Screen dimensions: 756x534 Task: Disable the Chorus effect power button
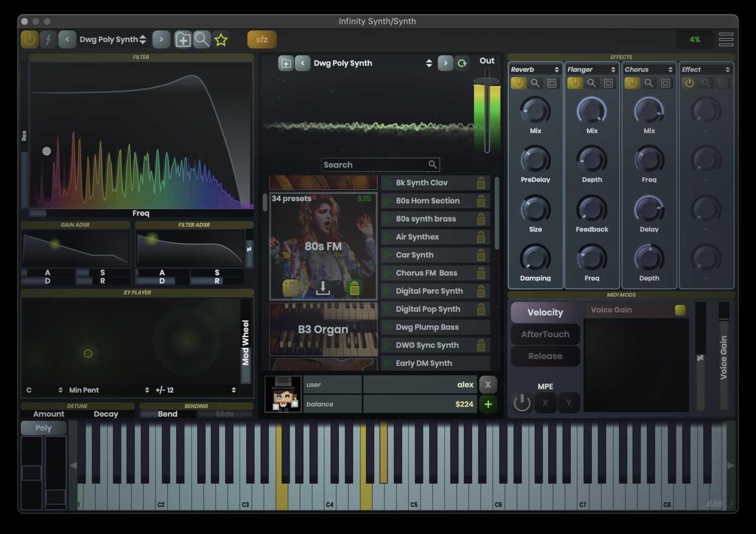pyautogui.click(x=632, y=83)
